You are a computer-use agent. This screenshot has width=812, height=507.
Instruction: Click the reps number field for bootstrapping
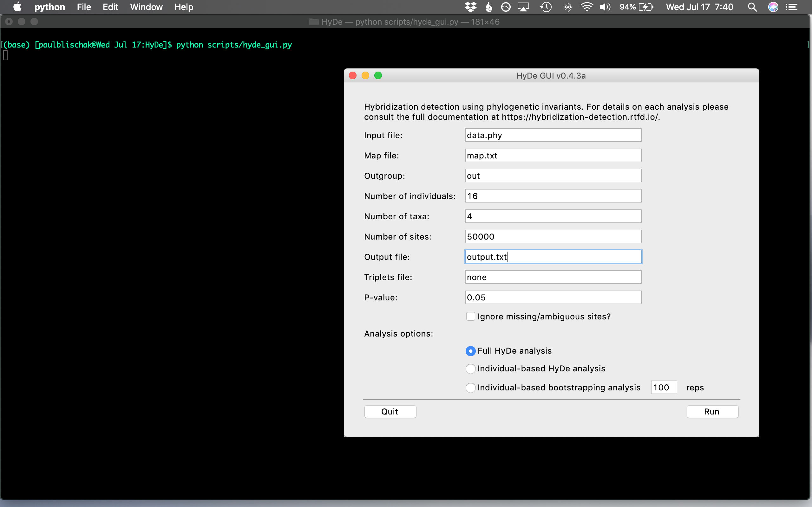tap(664, 387)
